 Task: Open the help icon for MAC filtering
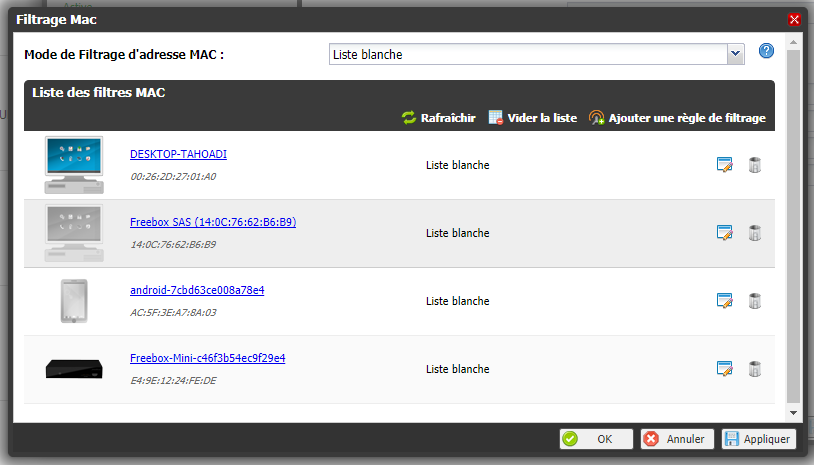(x=766, y=51)
